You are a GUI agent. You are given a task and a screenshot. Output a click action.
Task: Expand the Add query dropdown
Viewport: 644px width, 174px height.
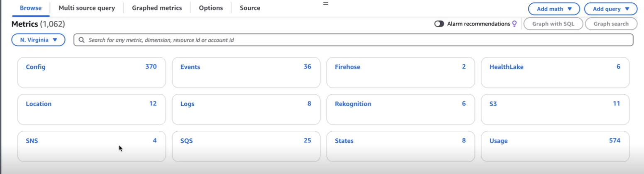pyautogui.click(x=610, y=9)
